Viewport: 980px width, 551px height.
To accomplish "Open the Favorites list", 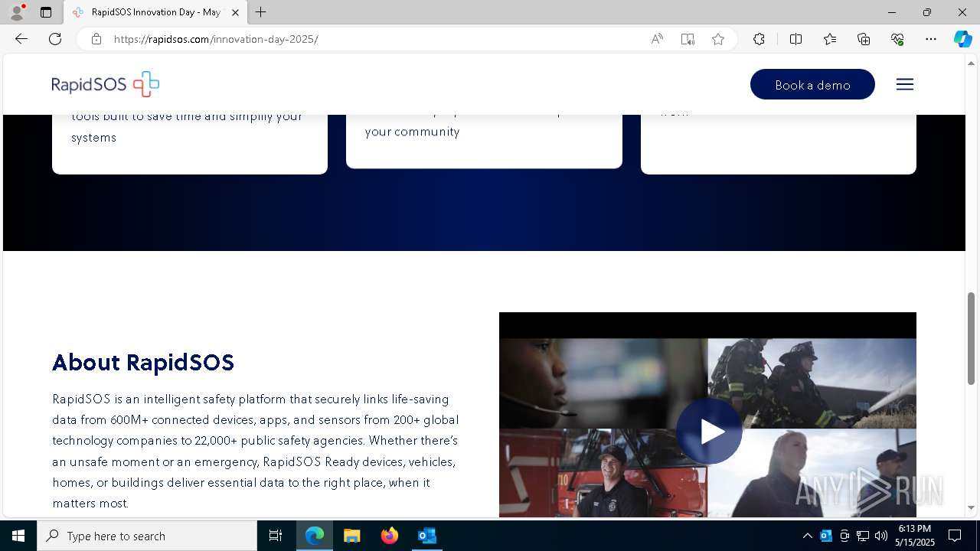I will pos(830,39).
